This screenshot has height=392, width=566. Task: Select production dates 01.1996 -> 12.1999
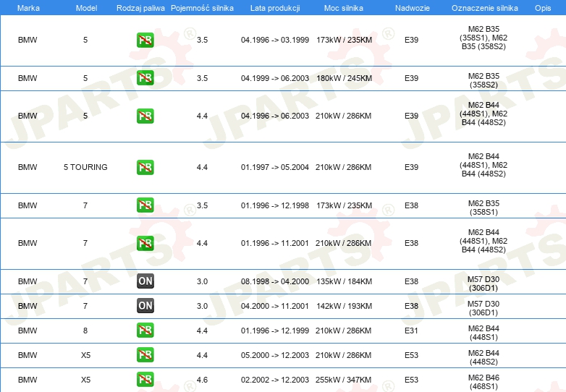[x=275, y=331]
